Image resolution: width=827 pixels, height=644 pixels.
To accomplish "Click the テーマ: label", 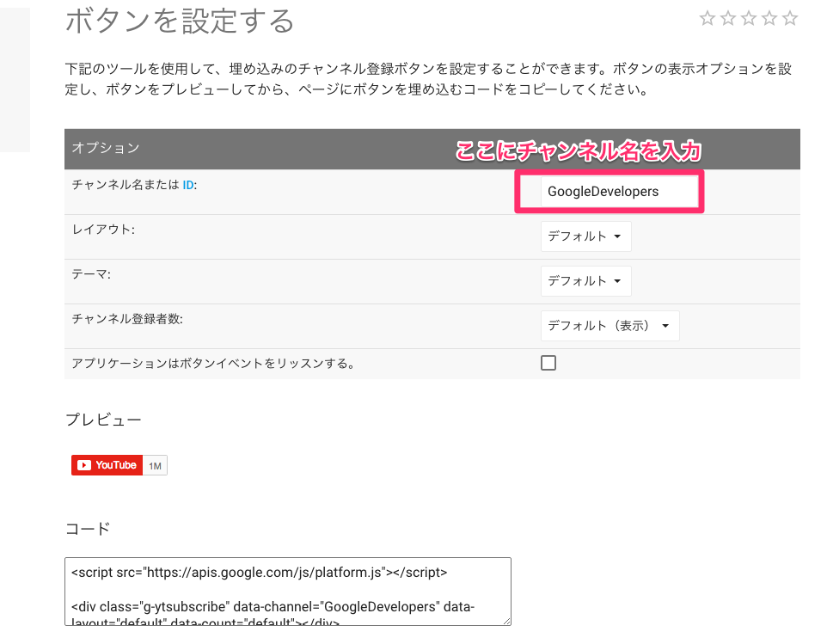I will pos(91,274).
